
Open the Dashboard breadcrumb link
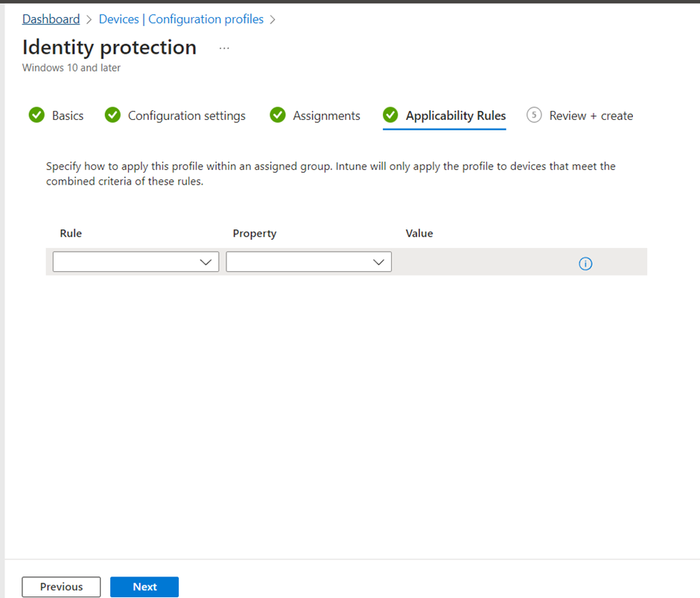point(51,19)
